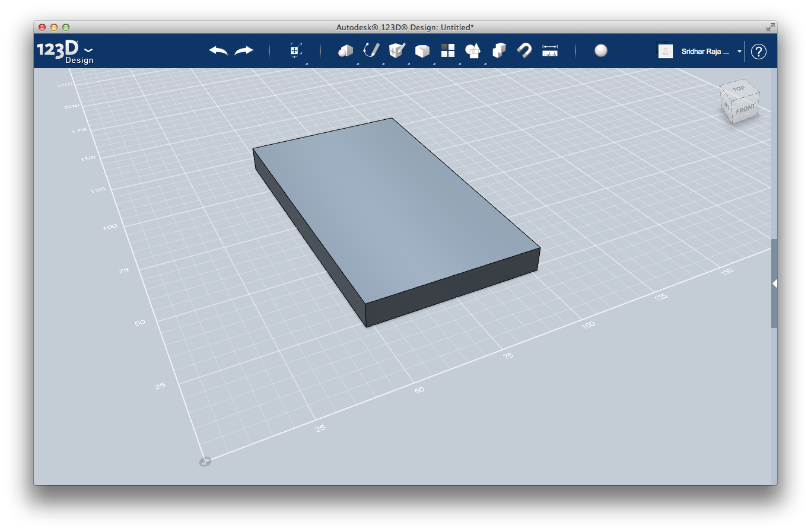Select the Combine tool
This screenshot has width=811, height=532.
(x=499, y=50)
